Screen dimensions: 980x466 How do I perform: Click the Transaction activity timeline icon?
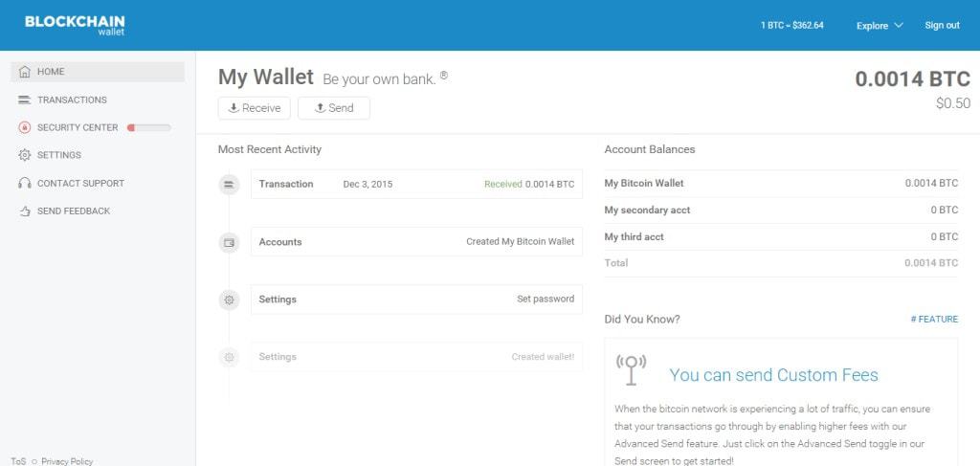[x=229, y=185]
